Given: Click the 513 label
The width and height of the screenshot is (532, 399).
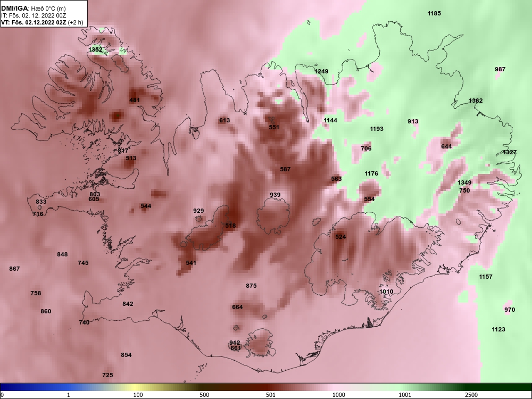Looking at the screenshot, I should pos(131,158).
